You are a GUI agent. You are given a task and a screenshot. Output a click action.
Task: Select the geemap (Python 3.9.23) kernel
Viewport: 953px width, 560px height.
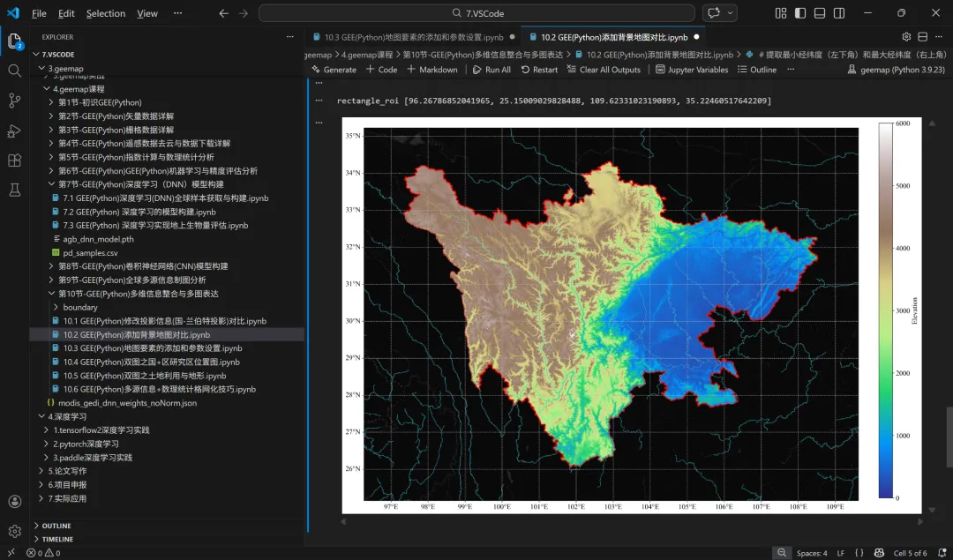point(897,70)
